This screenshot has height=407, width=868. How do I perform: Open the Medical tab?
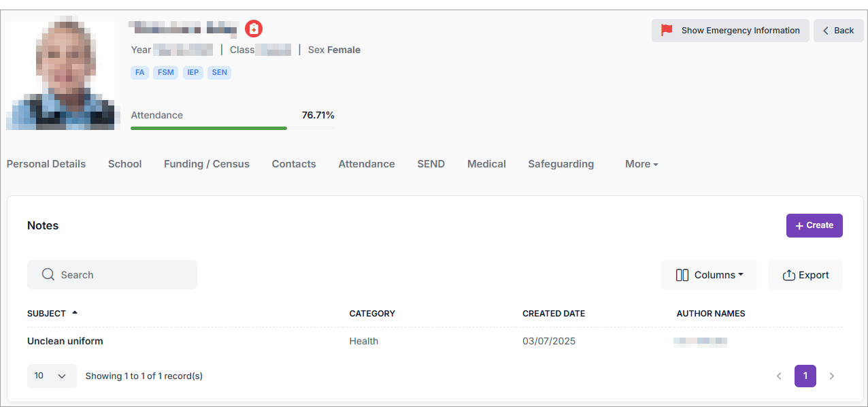coord(486,164)
